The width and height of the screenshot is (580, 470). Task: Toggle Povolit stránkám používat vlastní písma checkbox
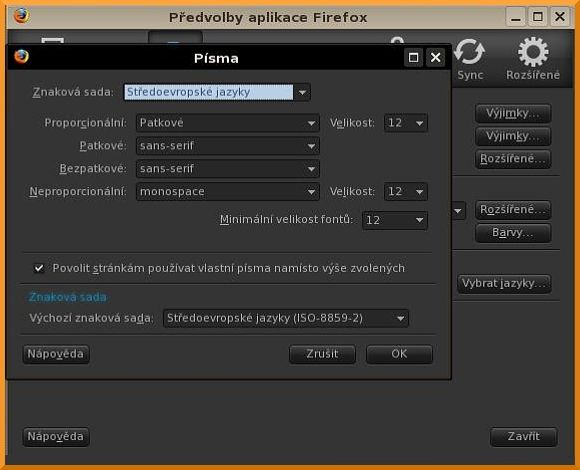coord(39,268)
